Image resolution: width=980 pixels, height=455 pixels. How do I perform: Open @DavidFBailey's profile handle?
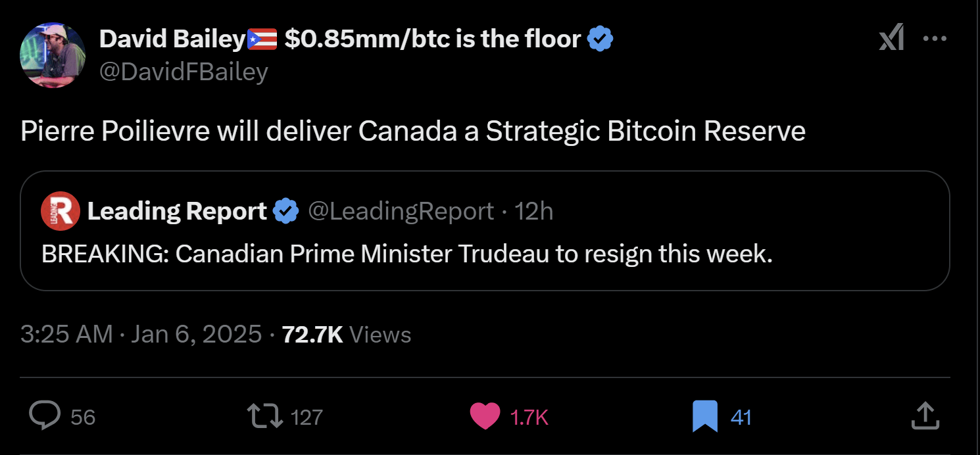184,71
